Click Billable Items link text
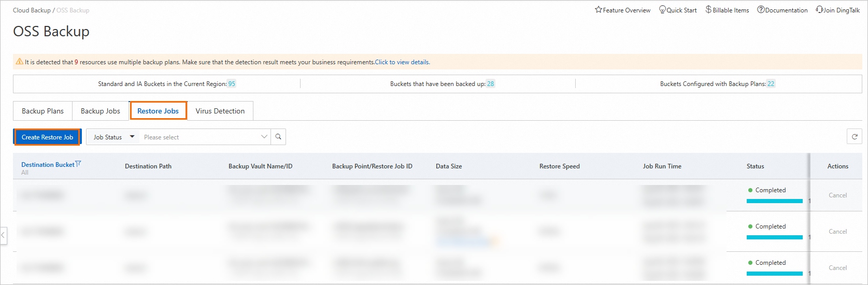This screenshot has height=285, width=868. point(731,10)
